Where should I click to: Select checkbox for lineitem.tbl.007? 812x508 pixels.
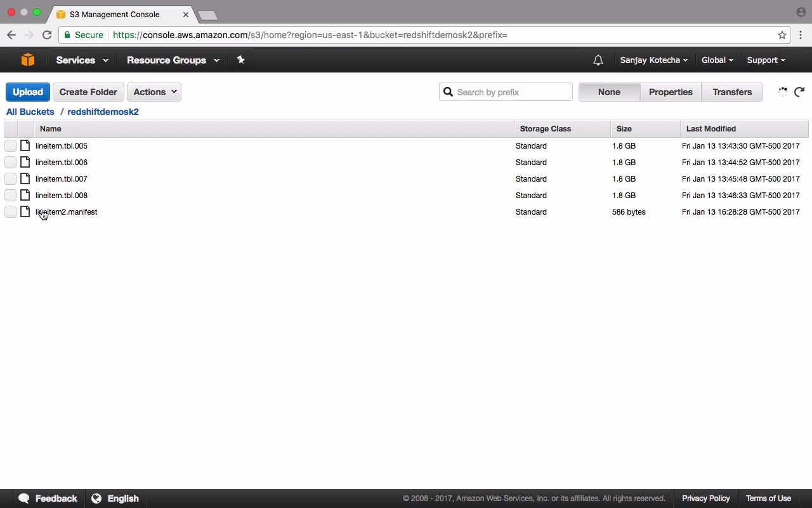(x=10, y=178)
